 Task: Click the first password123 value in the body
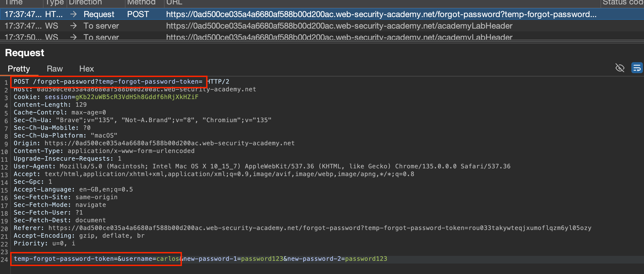point(262,259)
